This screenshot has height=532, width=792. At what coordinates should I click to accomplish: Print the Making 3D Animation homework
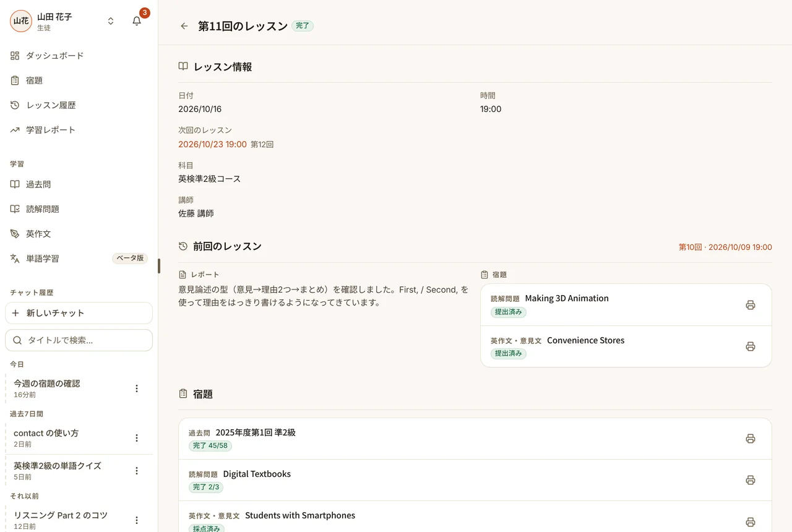coord(751,305)
